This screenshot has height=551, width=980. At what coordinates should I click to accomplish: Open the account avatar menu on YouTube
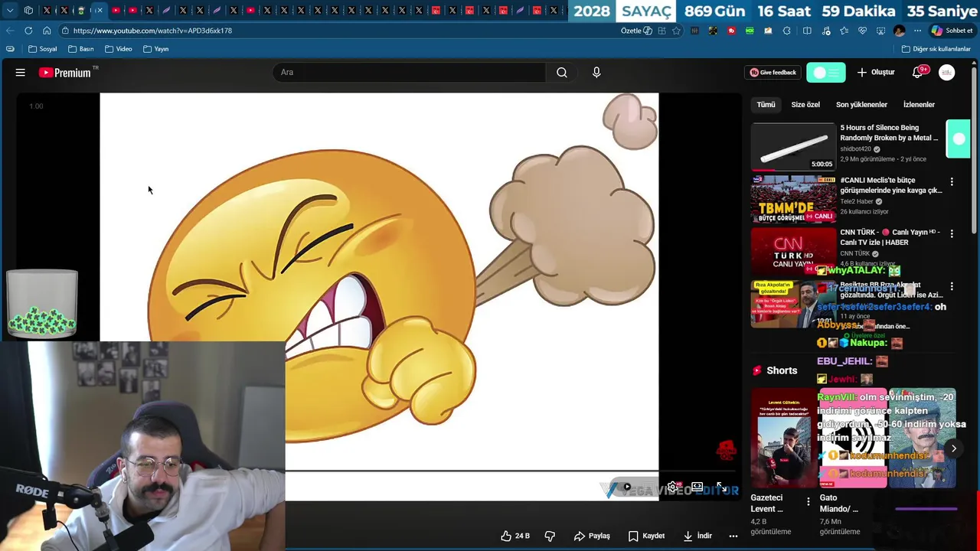(947, 73)
